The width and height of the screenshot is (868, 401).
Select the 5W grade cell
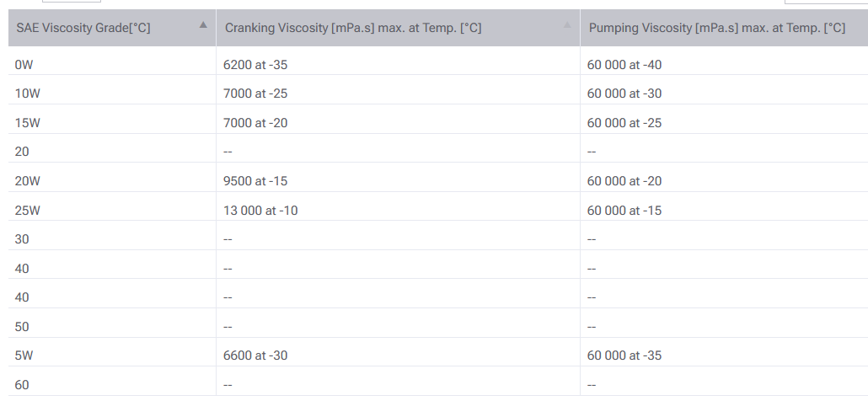click(x=24, y=356)
